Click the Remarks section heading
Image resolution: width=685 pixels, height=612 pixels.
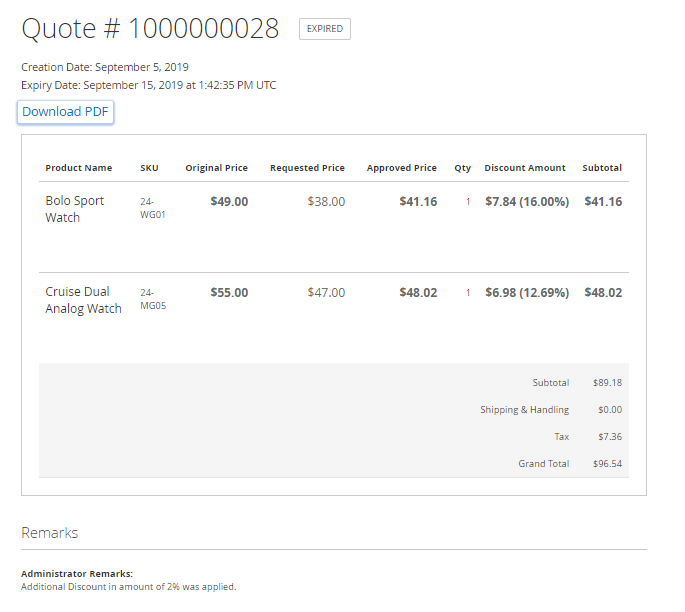pyautogui.click(x=50, y=533)
